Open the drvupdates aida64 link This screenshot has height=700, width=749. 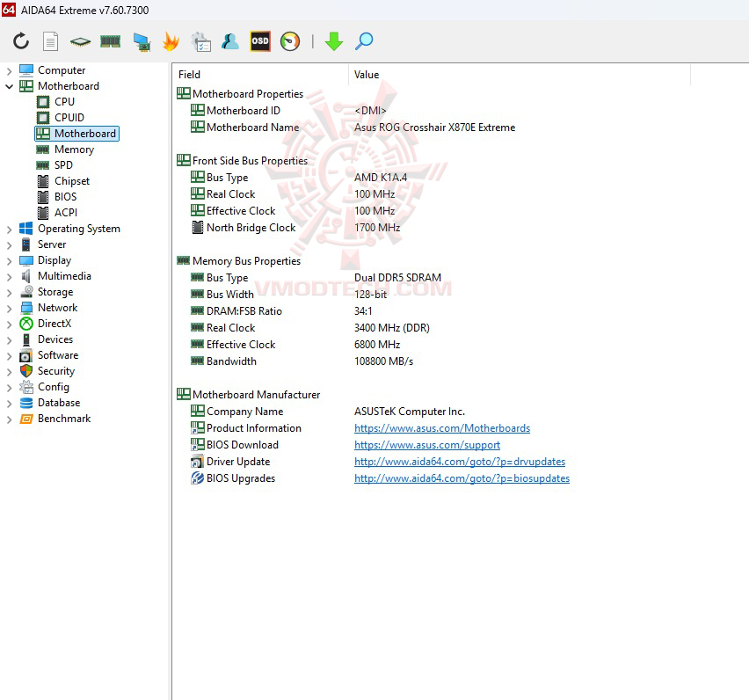click(460, 462)
